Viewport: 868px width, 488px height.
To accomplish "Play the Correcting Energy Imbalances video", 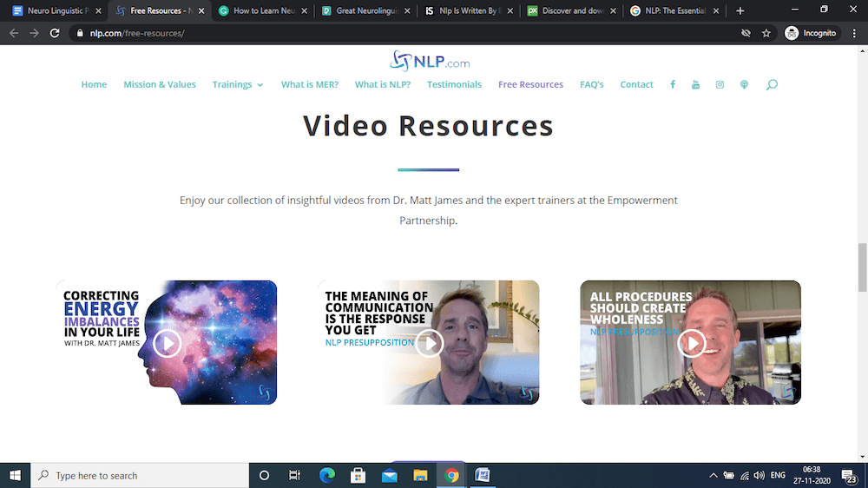I will (168, 344).
